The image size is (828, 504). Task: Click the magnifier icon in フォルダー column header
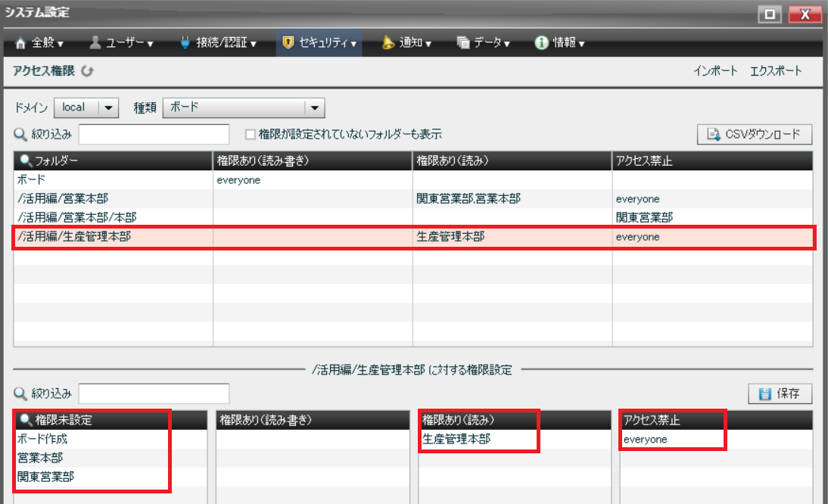pyautogui.click(x=26, y=160)
